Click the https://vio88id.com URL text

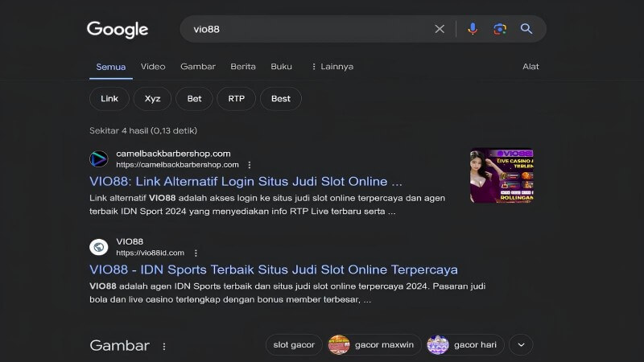click(x=150, y=253)
